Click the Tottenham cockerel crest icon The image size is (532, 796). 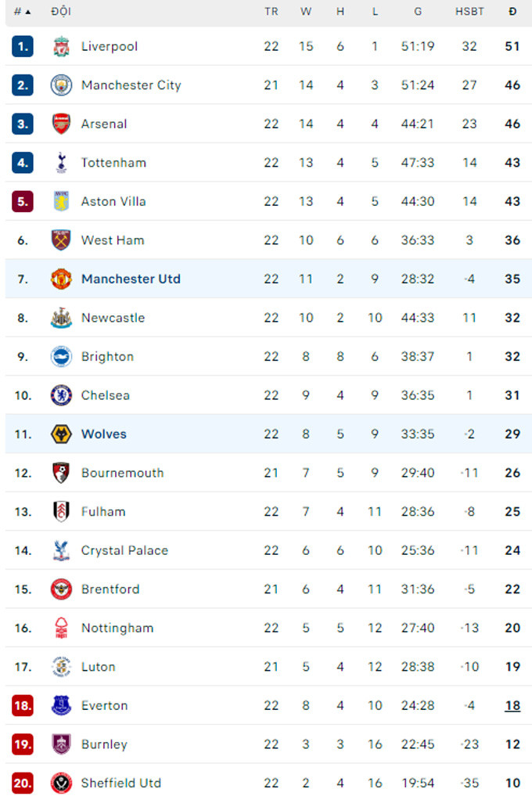[x=61, y=163]
